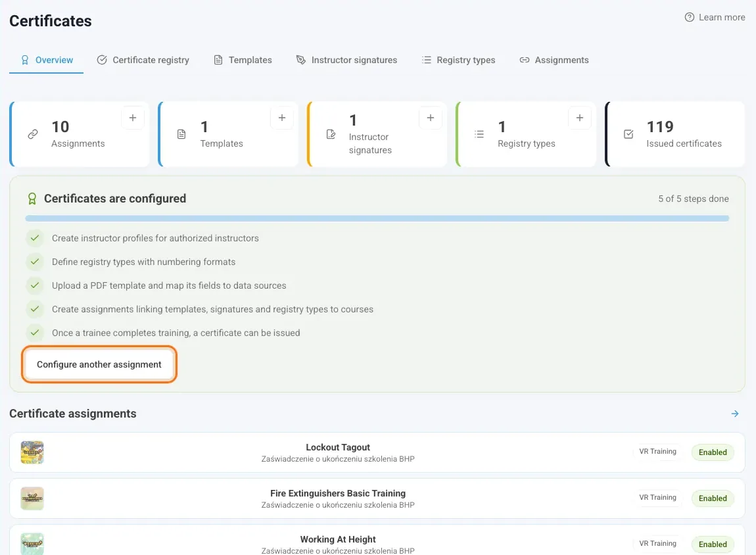Viewport: 756px width, 555px height.
Task: Click the award ribbon icon beside Certificates are configured
Action: click(32, 199)
